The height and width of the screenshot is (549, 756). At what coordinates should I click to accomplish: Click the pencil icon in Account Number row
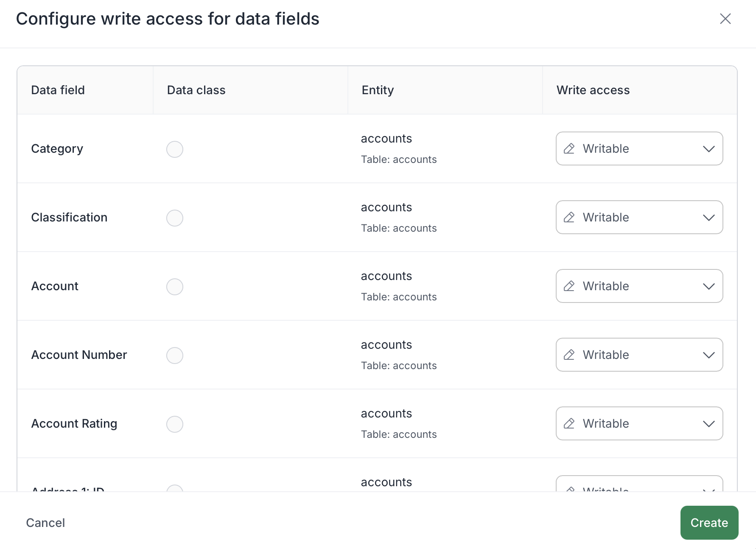tap(569, 355)
